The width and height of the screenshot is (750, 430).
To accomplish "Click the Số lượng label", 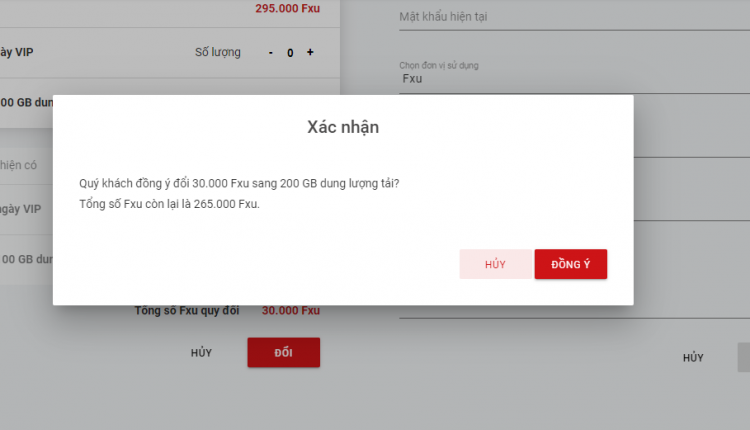I will click(218, 52).
